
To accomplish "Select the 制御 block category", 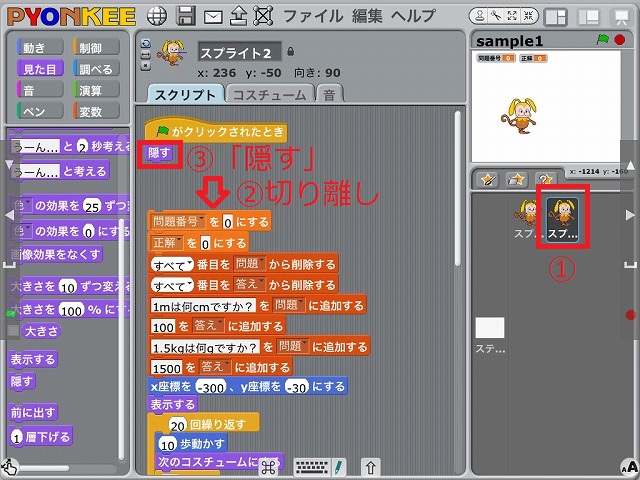I will (96, 48).
